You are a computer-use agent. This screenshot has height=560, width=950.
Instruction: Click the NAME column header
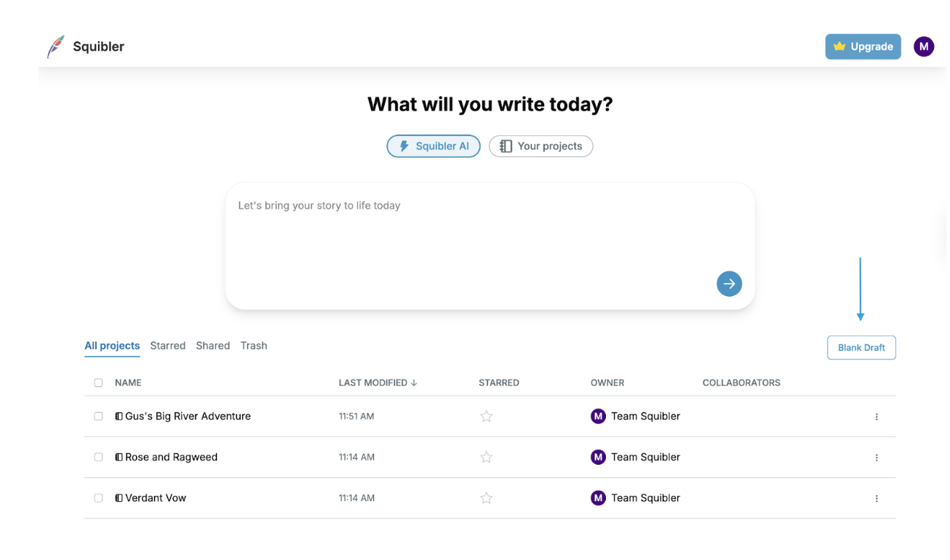click(128, 383)
